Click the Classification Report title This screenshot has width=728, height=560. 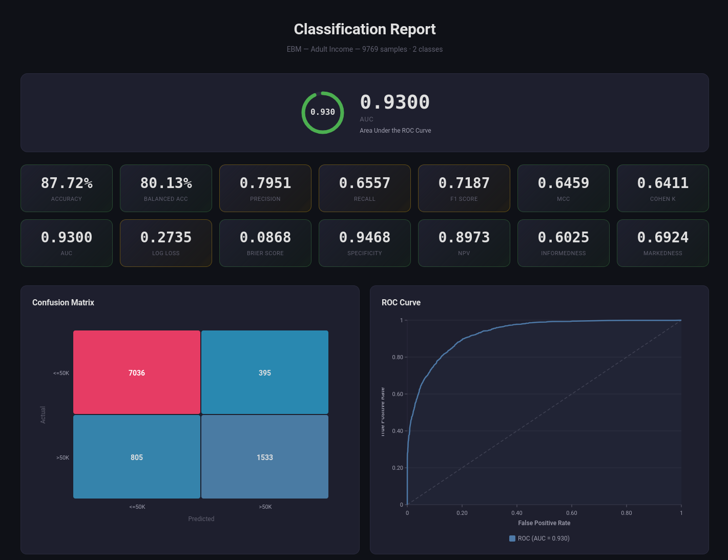364,29
